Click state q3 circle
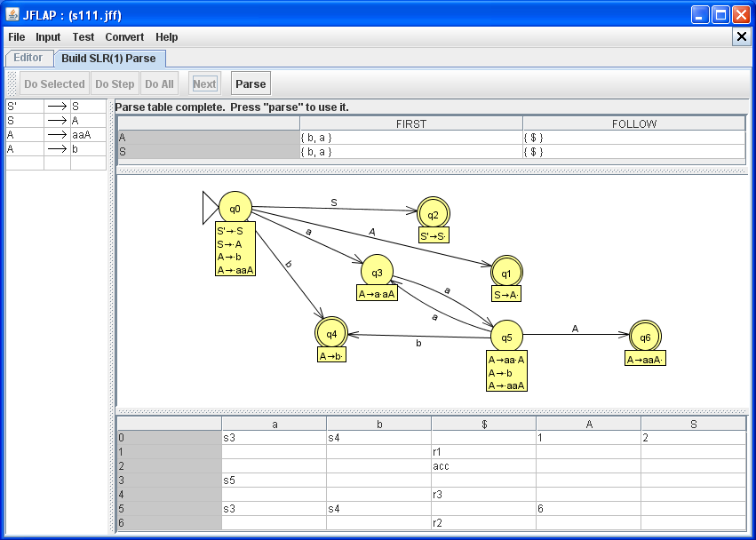Screen dimensions: 756x540 [377, 272]
